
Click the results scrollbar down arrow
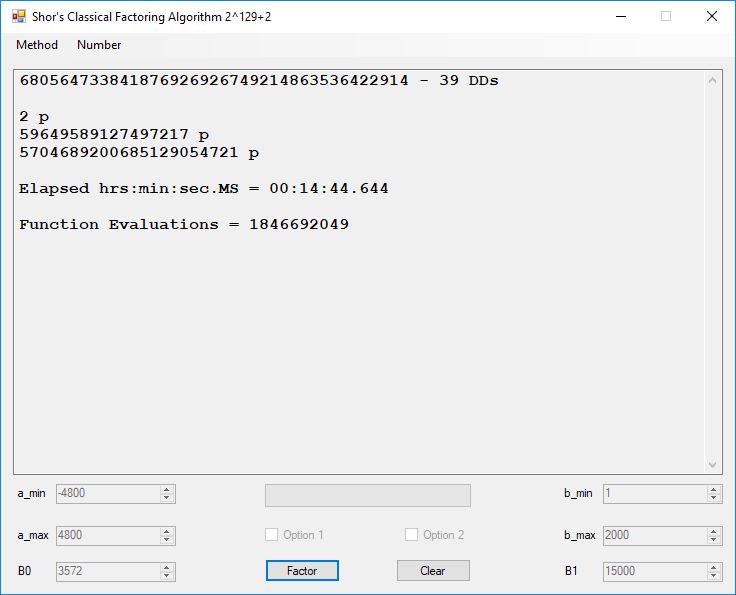[x=713, y=464]
